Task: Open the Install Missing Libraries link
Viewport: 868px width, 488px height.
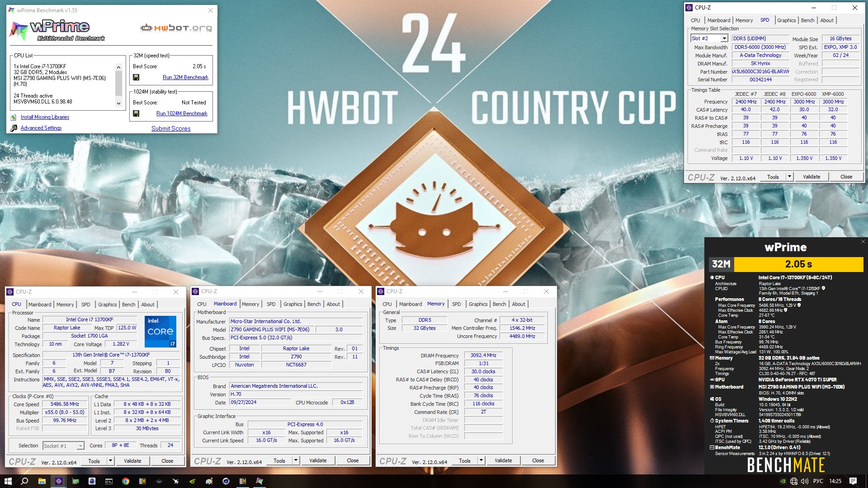Action: click(x=45, y=117)
